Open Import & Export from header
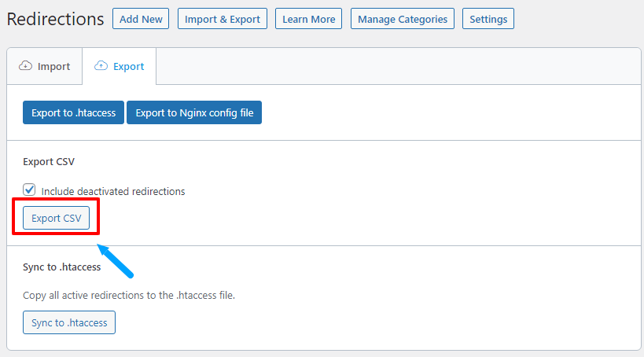 pos(222,19)
